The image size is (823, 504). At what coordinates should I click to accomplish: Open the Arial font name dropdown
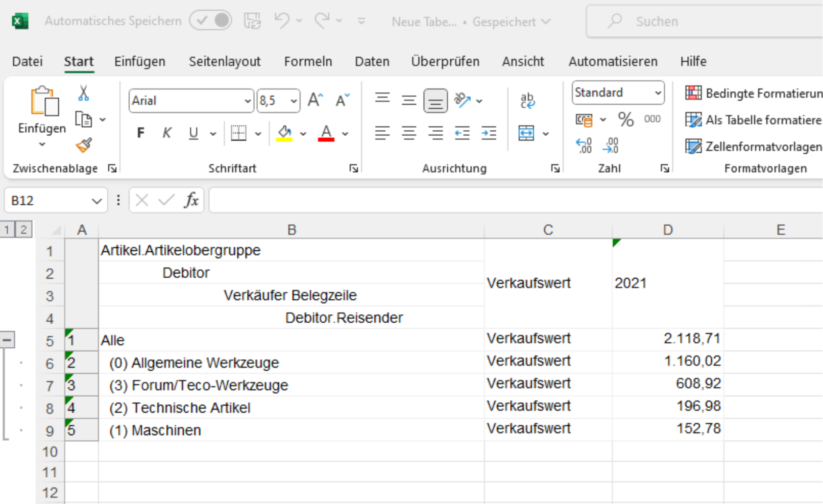pos(248,101)
